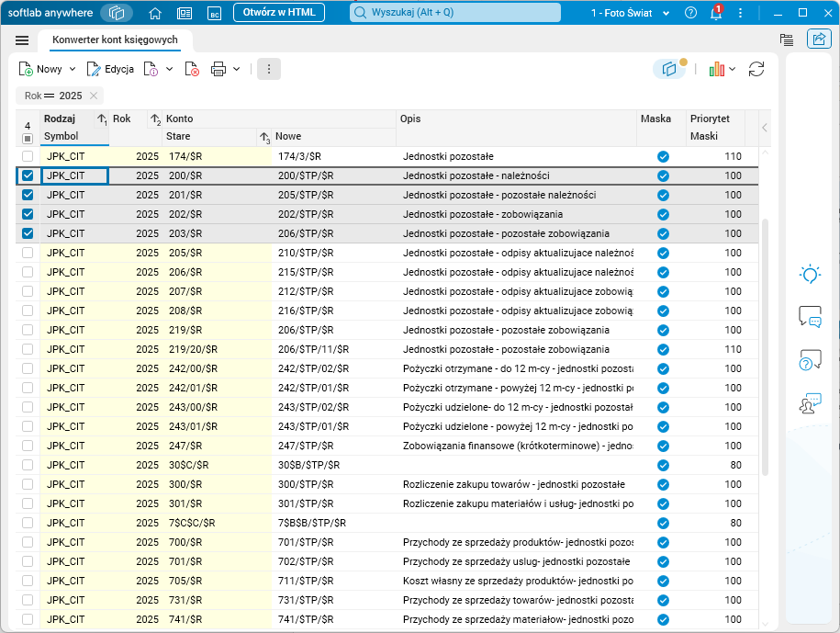This screenshot has width=840, height=633.
Task: Open the hamburger navigation menu
Action: (x=22, y=40)
